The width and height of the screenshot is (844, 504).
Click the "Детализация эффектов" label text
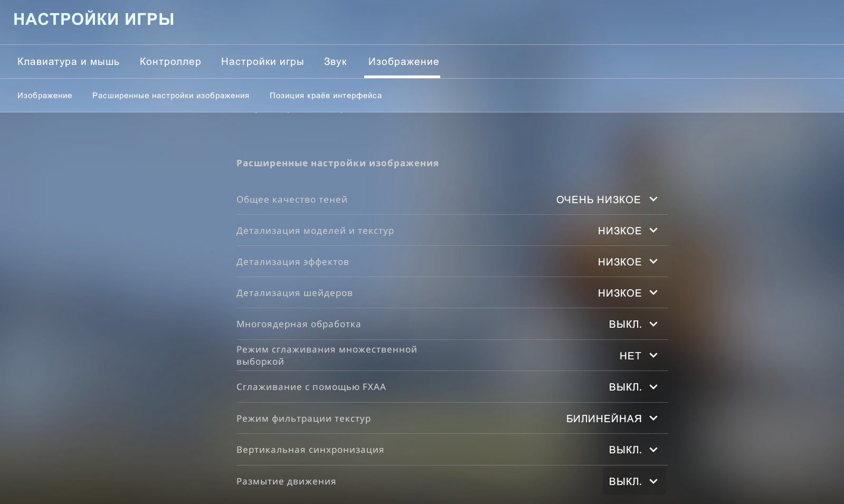pos(292,262)
